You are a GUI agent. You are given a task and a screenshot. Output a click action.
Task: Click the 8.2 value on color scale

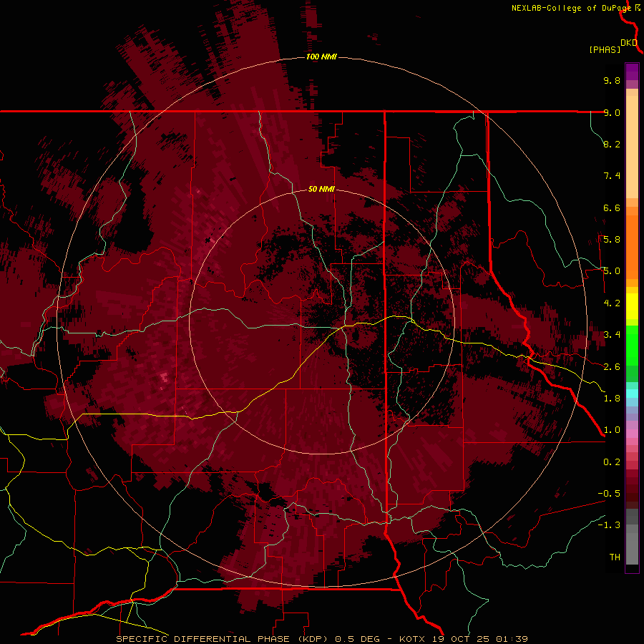[x=612, y=144]
